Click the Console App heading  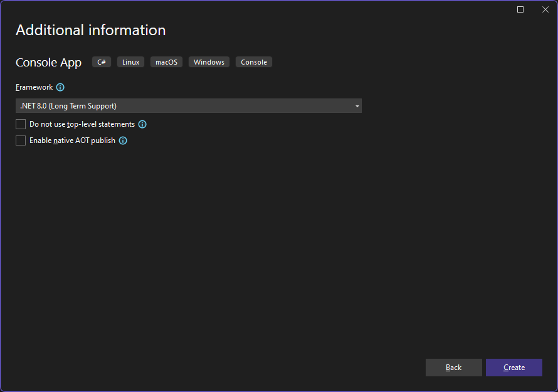49,63
